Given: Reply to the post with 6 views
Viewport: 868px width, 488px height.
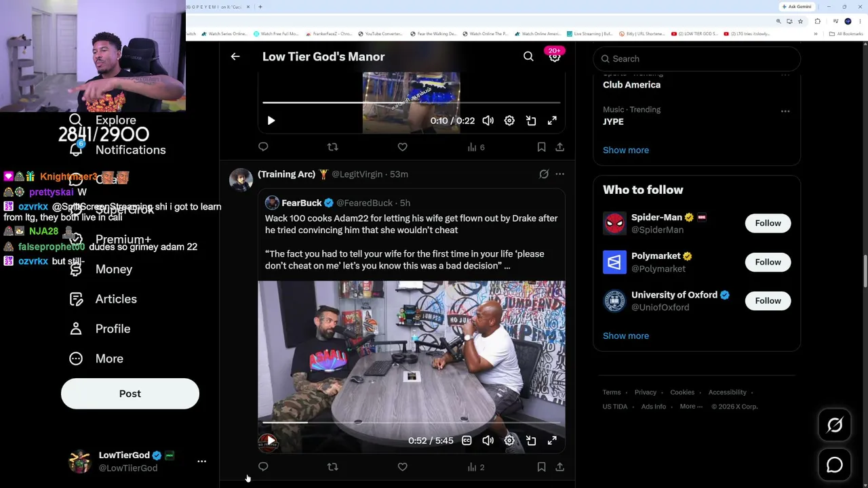Looking at the screenshot, I should [263, 147].
